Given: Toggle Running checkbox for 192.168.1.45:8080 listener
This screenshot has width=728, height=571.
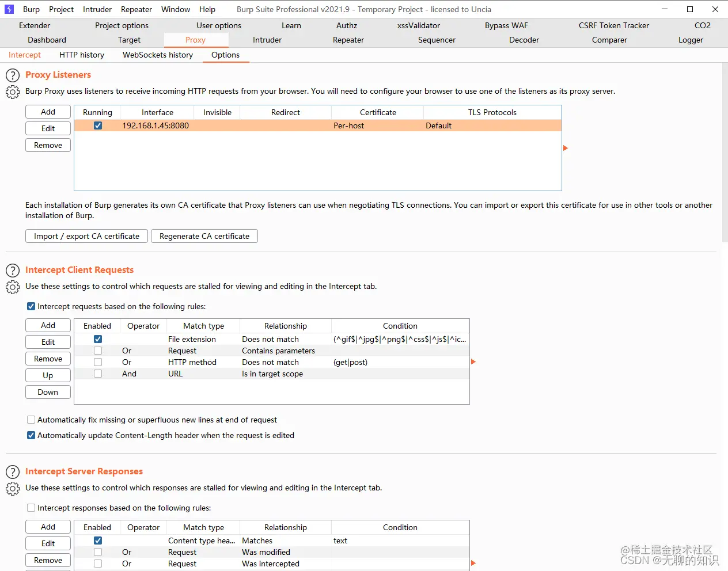Looking at the screenshot, I should (x=98, y=125).
